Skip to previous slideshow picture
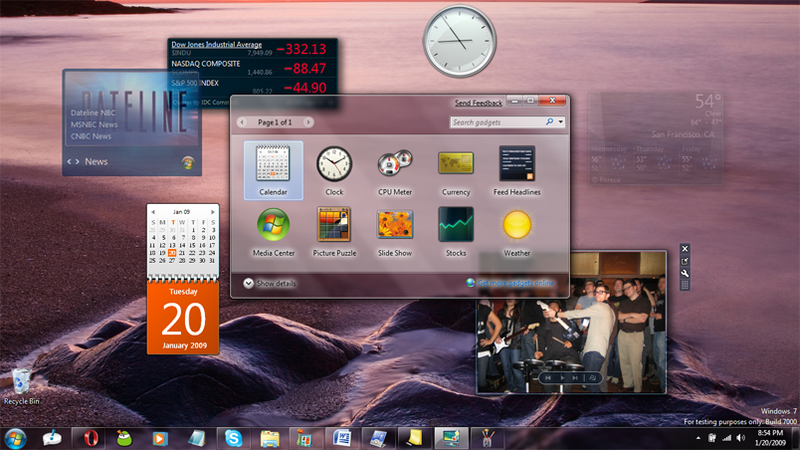The height and width of the screenshot is (450, 800). (x=548, y=378)
